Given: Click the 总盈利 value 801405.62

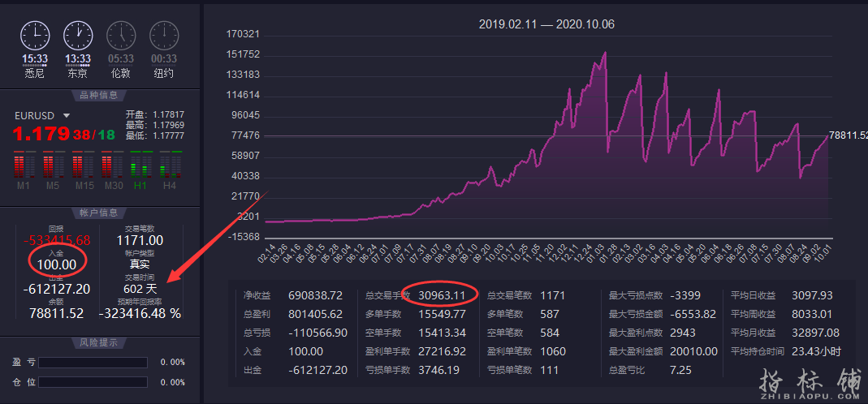Looking at the screenshot, I should click(316, 314).
